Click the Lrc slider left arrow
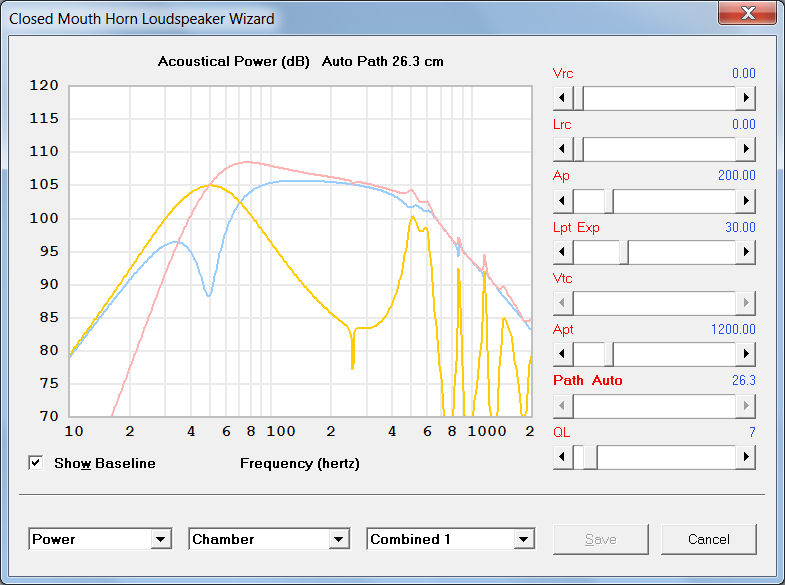 pyautogui.click(x=563, y=149)
